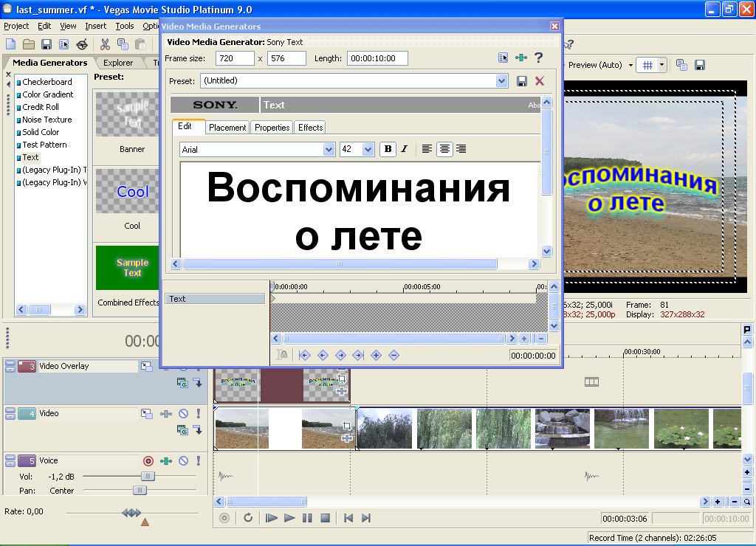Open track FX on the Video track
Image resolution: width=756 pixels, height=546 pixels.
click(x=167, y=414)
